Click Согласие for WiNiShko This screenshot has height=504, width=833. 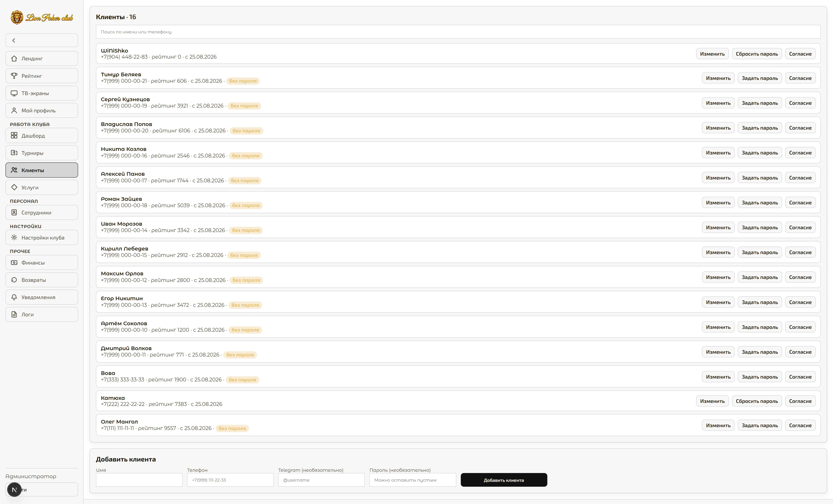click(800, 54)
